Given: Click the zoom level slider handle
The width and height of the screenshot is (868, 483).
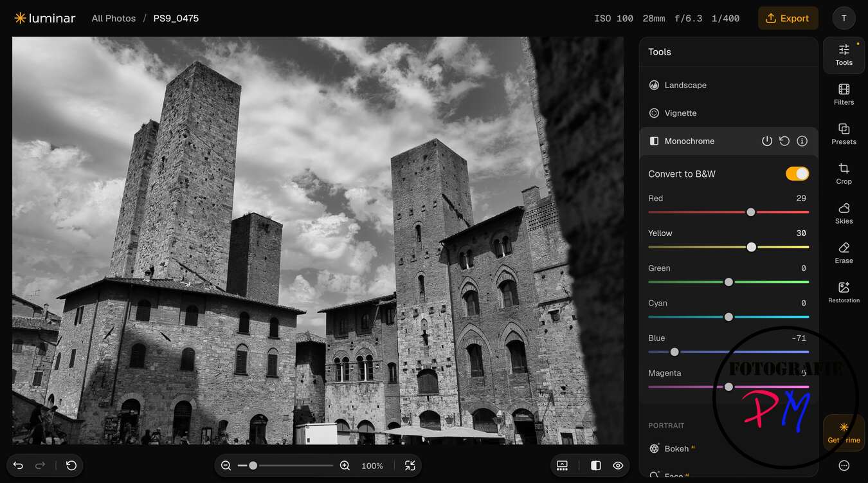Looking at the screenshot, I should click(253, 466).
